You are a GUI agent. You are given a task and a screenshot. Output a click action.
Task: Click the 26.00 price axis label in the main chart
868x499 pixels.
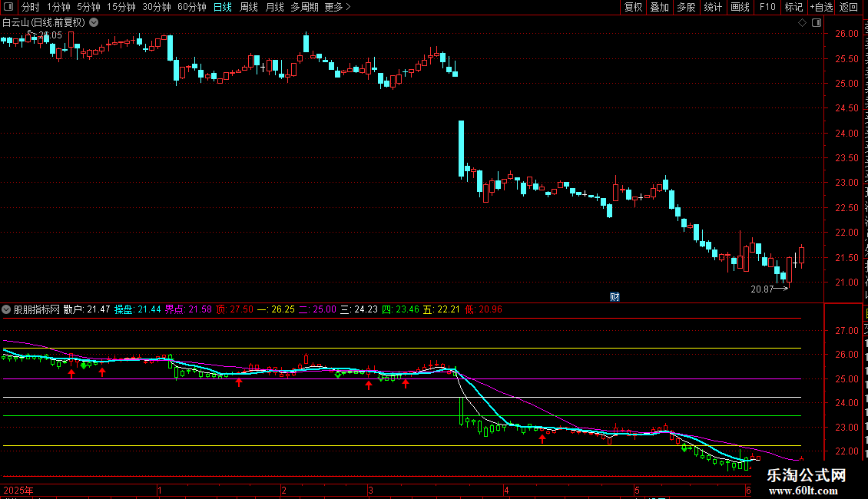click(x=846, y=34)
